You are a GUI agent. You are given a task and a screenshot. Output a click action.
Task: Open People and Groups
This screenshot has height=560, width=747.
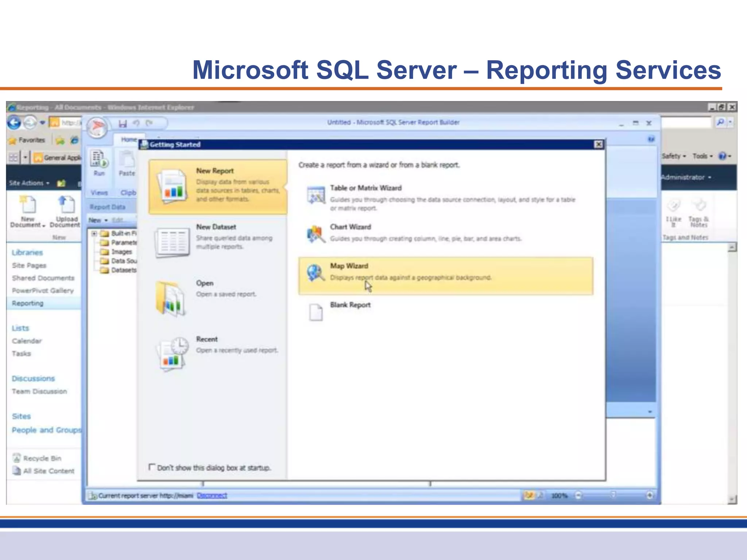point(46,430)
